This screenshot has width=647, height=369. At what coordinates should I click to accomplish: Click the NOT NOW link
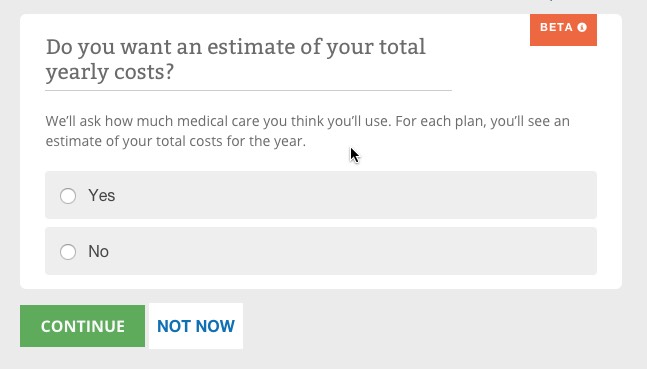tap(196, 326)
